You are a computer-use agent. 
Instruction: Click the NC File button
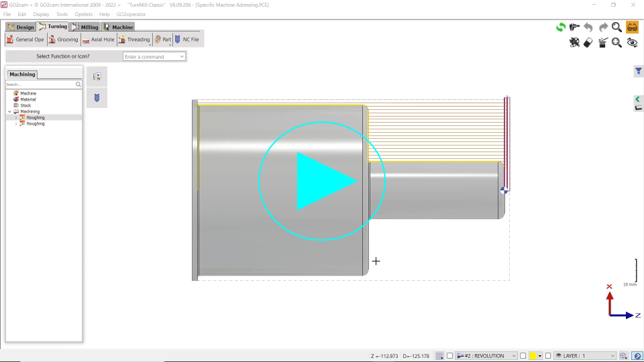coord(186,40)
